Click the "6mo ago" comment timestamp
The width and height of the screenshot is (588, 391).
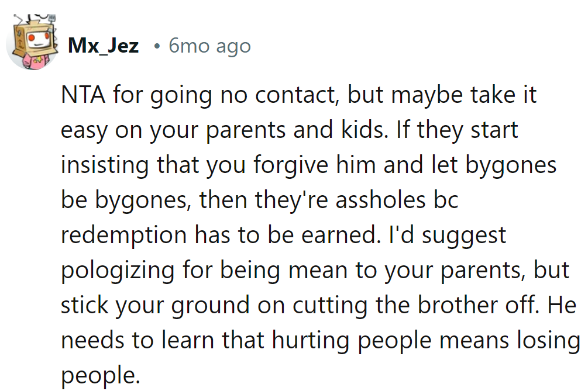click(209, 46)
